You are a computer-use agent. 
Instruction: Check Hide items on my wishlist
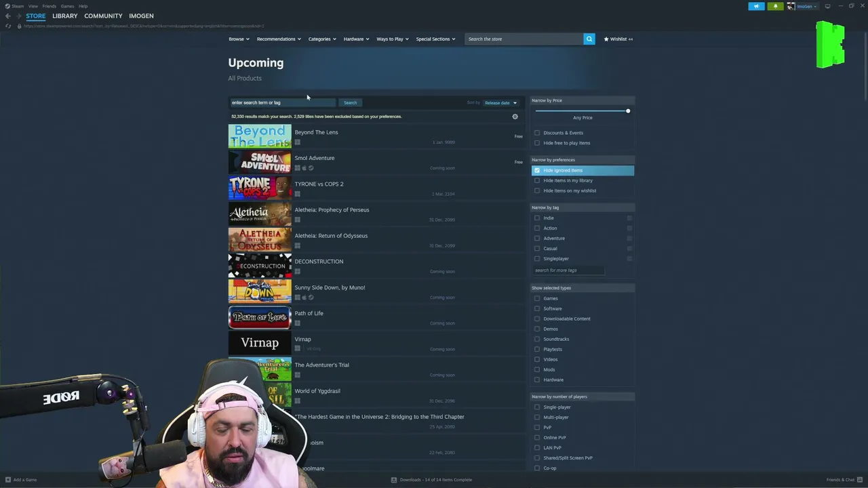tap(537, 190)
